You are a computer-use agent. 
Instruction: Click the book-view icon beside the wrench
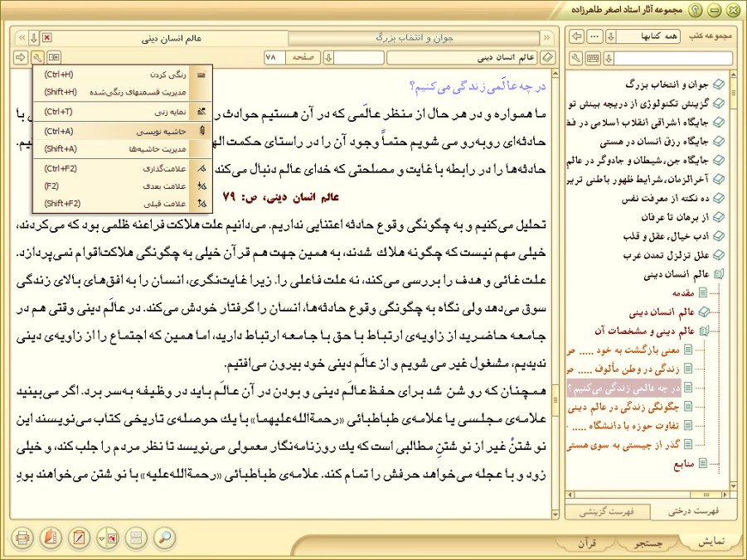pyautogui.click(x=54, y=58)
